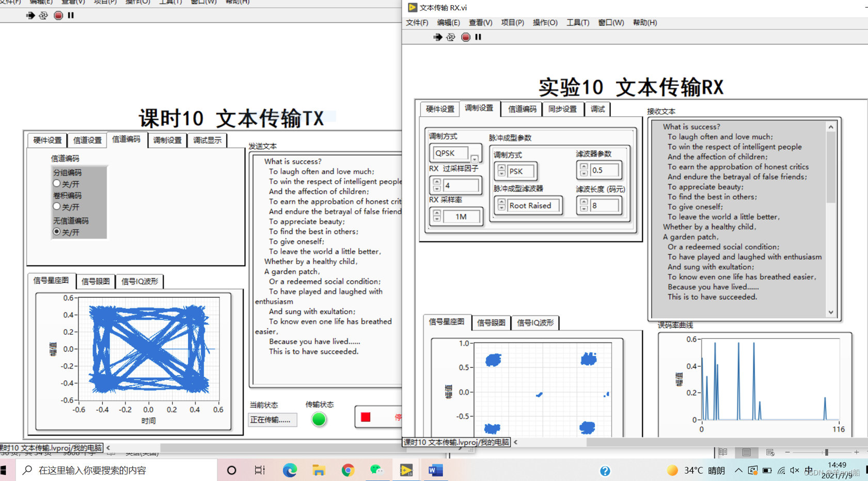Click the PSK 调制方式 selector arrows
The width and height of the screenshot is (868, 481).
coord(501,170)
